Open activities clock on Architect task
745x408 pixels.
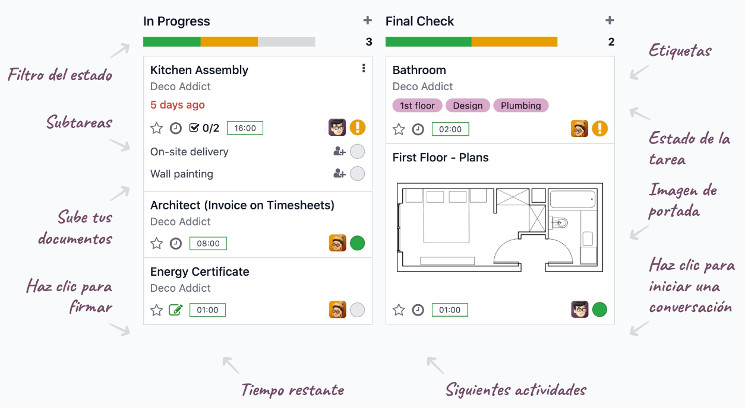coord(176,244)
